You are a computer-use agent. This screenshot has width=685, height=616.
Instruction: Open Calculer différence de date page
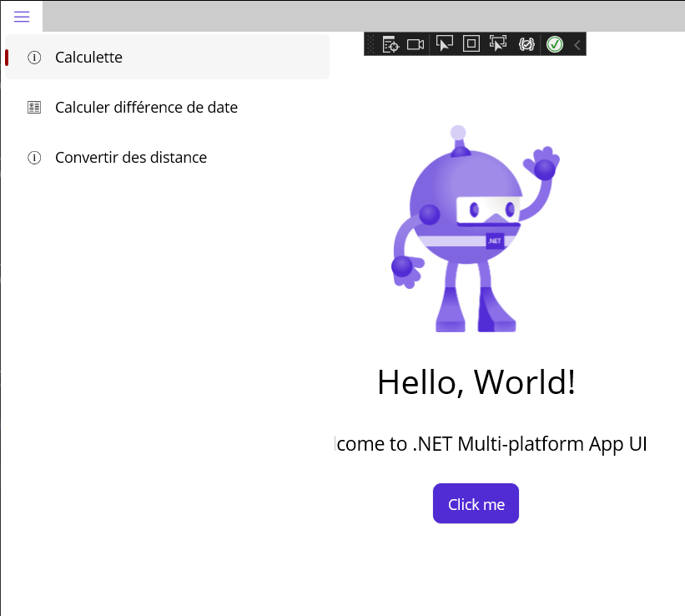coord(168,107)
